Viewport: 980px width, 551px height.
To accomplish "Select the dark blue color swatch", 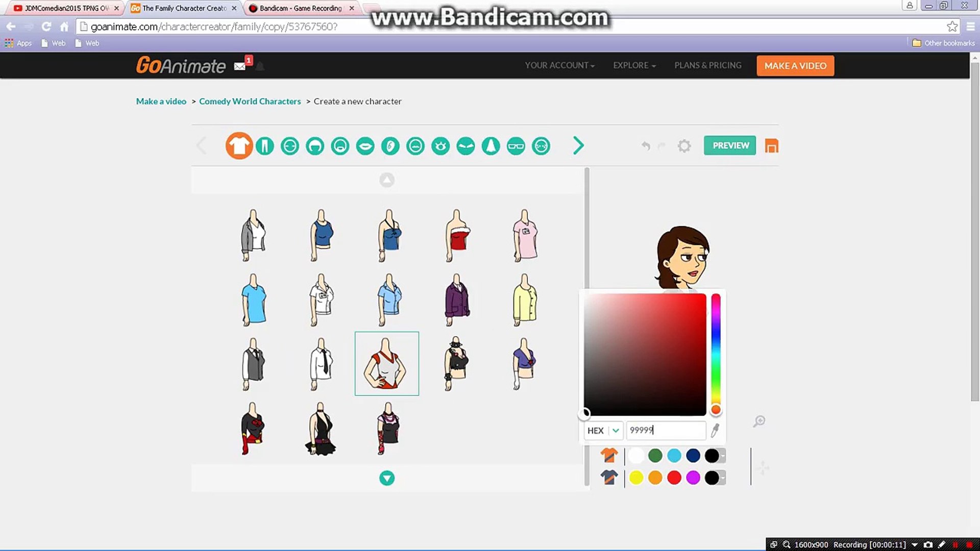I will [x=693, y=455].
